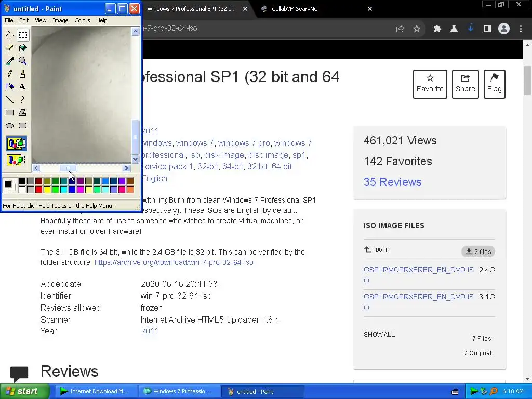Viewport: 532px width, 399px height.
Task: Pick the bright green swatch in Paint palette
Action: click(55, 189)
